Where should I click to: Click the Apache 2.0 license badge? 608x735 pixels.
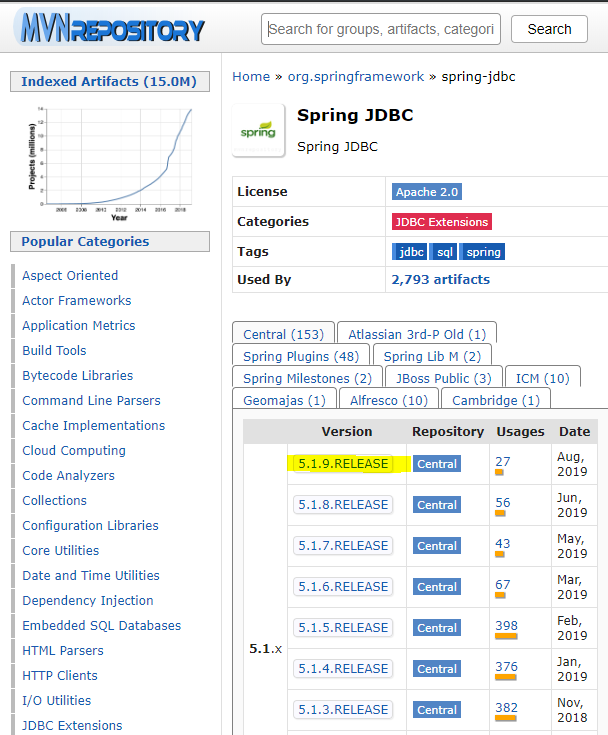click(x=427, y=192)
